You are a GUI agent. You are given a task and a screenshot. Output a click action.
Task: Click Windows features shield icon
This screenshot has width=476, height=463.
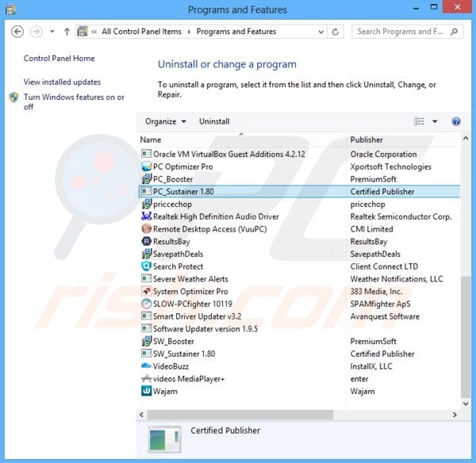pos(14,97)
